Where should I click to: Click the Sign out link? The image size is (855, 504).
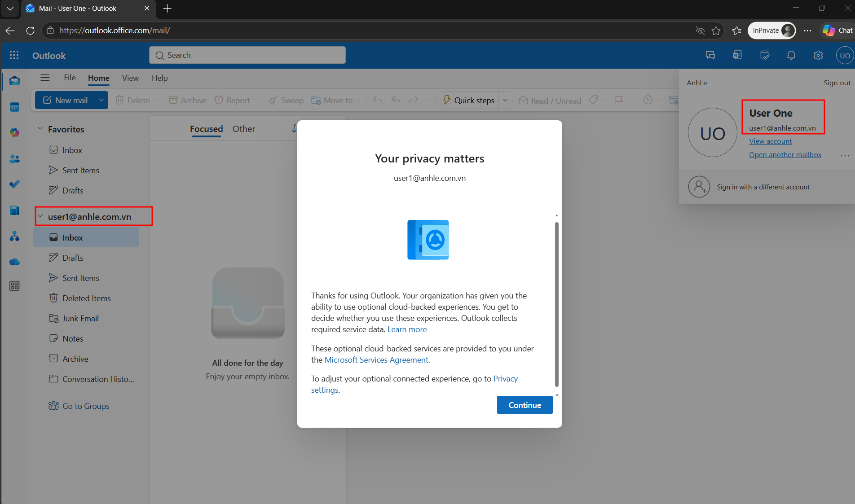(837, 83)
